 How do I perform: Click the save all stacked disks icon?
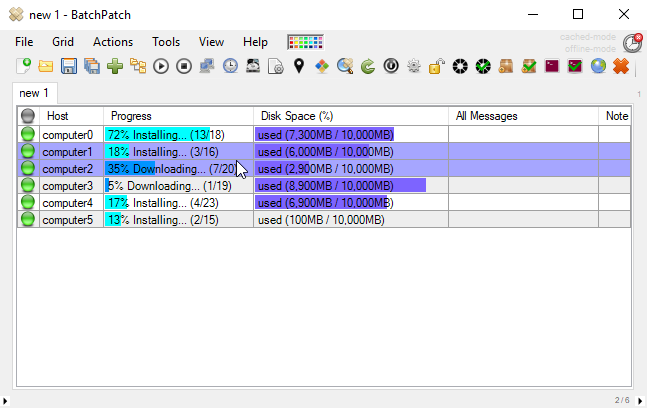point(92,66)
